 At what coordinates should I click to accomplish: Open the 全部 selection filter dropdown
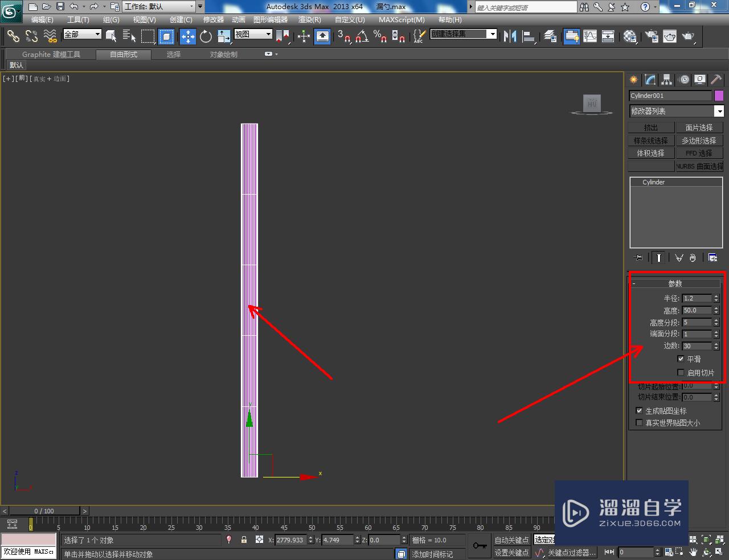82,34
